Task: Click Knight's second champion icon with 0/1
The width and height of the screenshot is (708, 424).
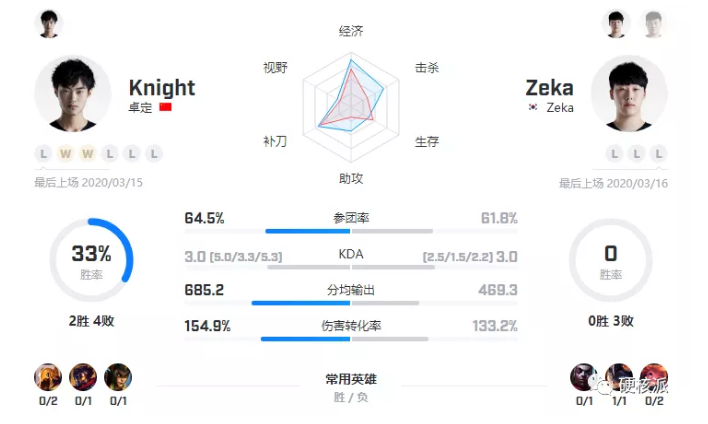Action: click(x=83, y=377)
